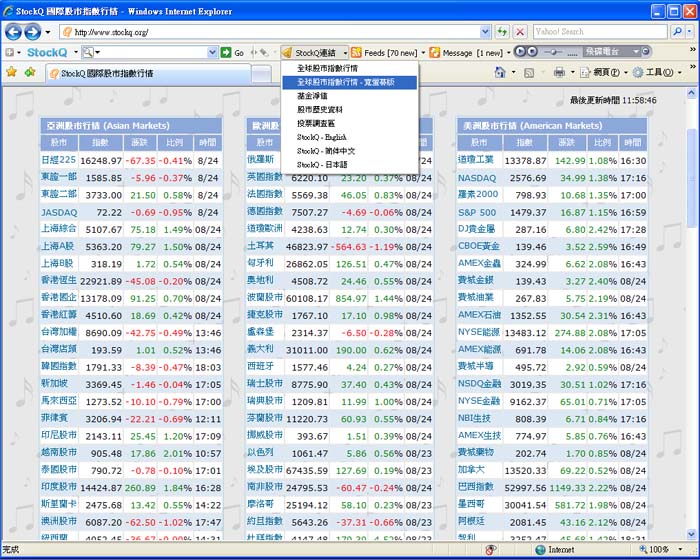Click the StockQ toolbar logo
Screen dimensions: 700x560
click(x=47, y=52)
